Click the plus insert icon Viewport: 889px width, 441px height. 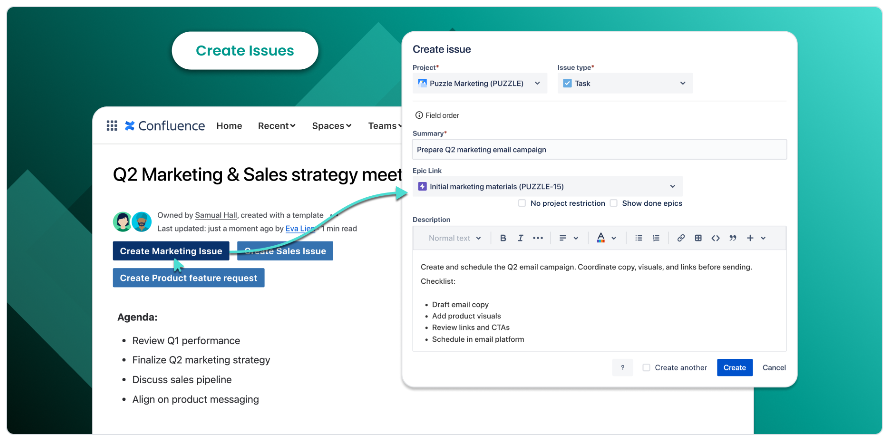[750, 238]
